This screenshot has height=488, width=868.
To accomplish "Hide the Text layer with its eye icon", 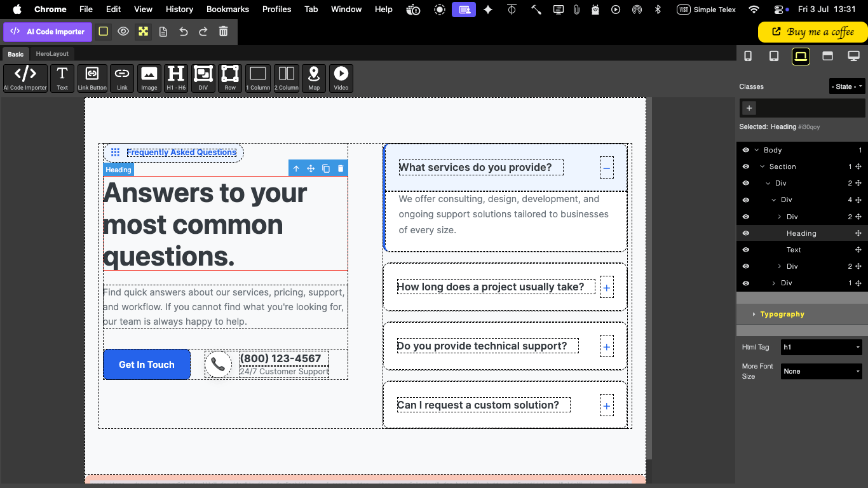I will [x=746, y=250].
